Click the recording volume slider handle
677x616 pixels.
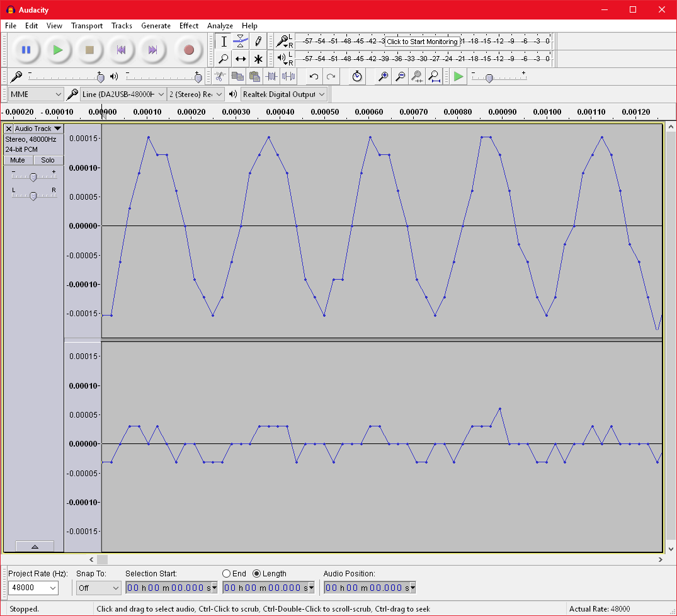pos(101,78)
